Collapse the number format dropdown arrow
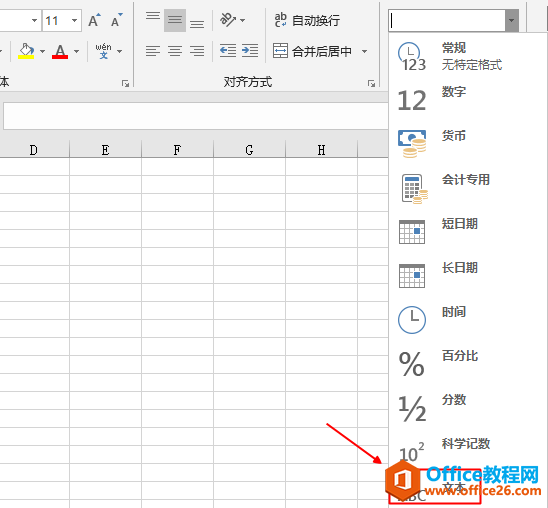 click(x=511, y=21)
